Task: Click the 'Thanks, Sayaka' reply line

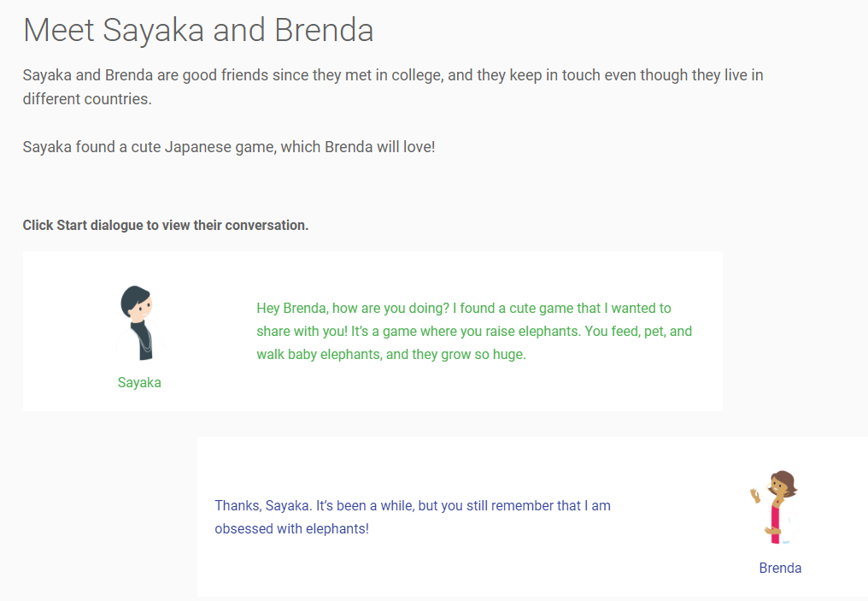Action: click(x=413, y=506)
